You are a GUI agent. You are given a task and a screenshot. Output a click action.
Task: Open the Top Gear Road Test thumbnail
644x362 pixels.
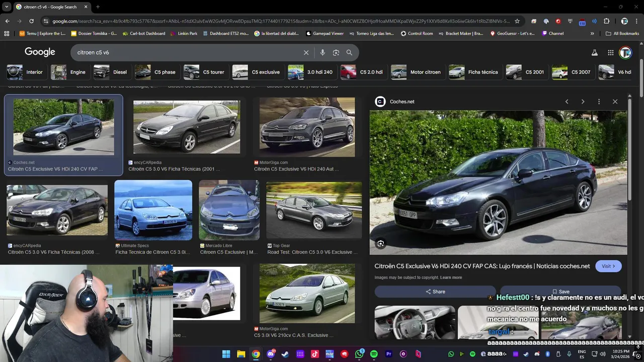pyautogui.click(x=314, y=210)
